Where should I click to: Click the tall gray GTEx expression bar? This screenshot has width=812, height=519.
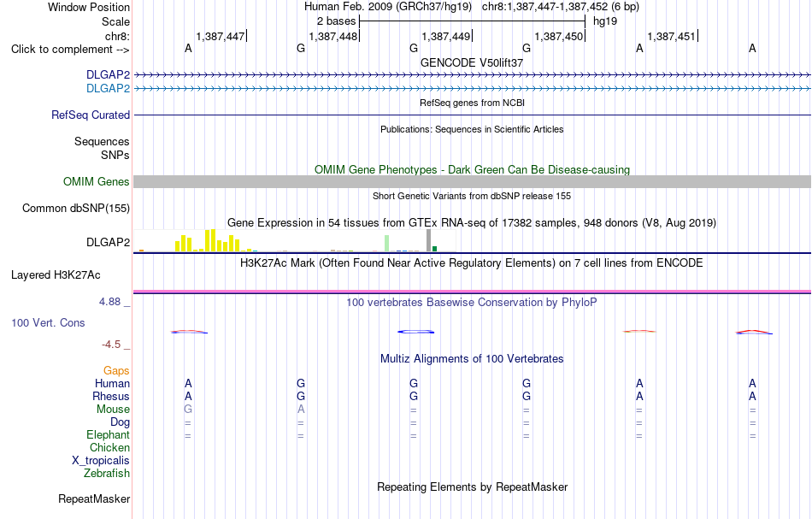coord(428,241)
